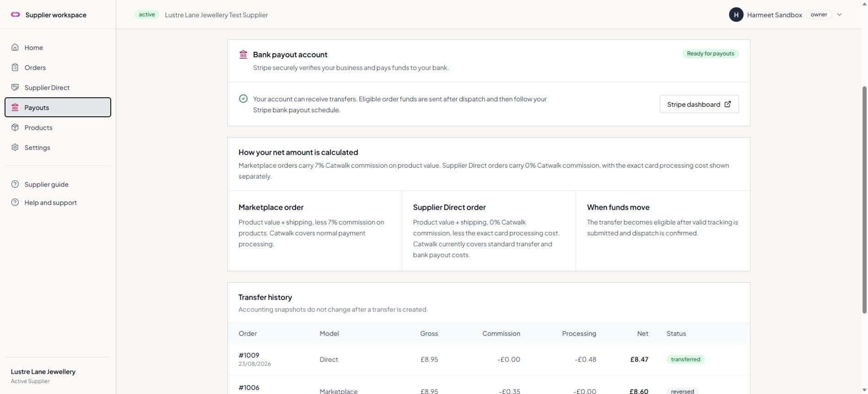Image resolution: width=868 pixels, height=394 pixels.
Task: Click the Harmeet Sandbox user name
Action: coord(774,15)
